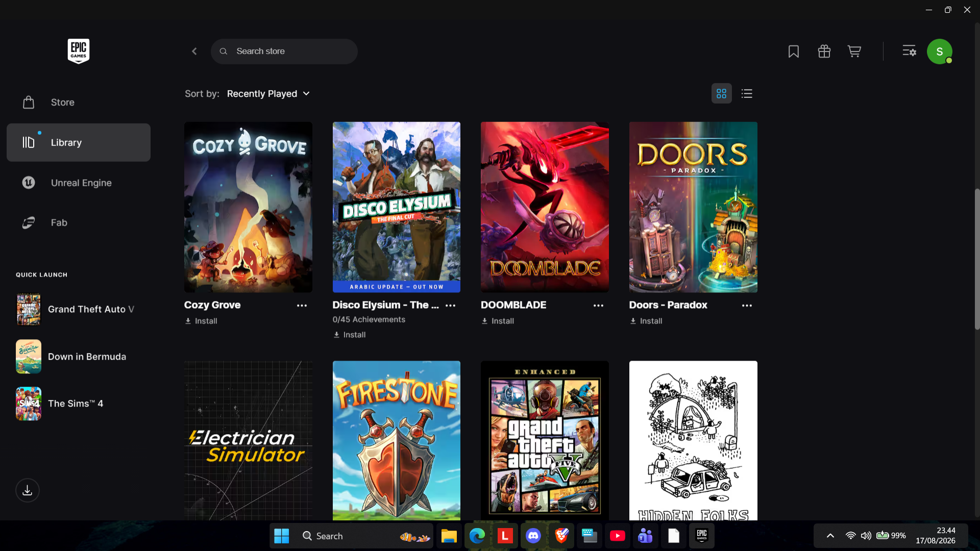The height and width of the screenshot is (551, 980).
Task: Open the Fab section
Action: pos(79,223)
